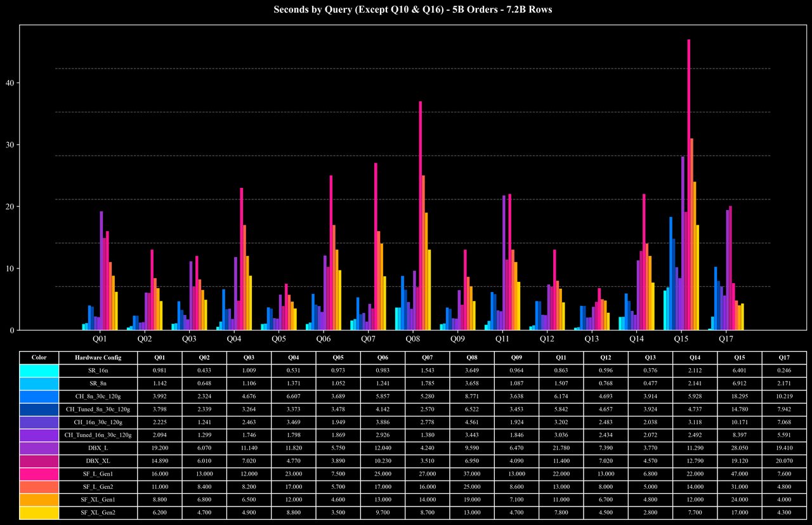This screenshot has width=812, height=525.
Task: Select the CH_Tuned_16n_30c_120g row label
Action: pyautogui.click(x=98, y=435)
